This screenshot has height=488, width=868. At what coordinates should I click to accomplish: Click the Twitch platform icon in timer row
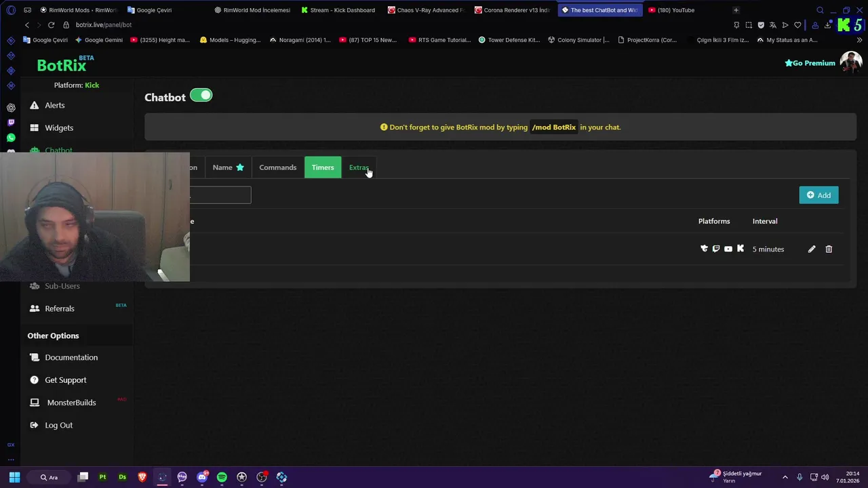(716, 249)
